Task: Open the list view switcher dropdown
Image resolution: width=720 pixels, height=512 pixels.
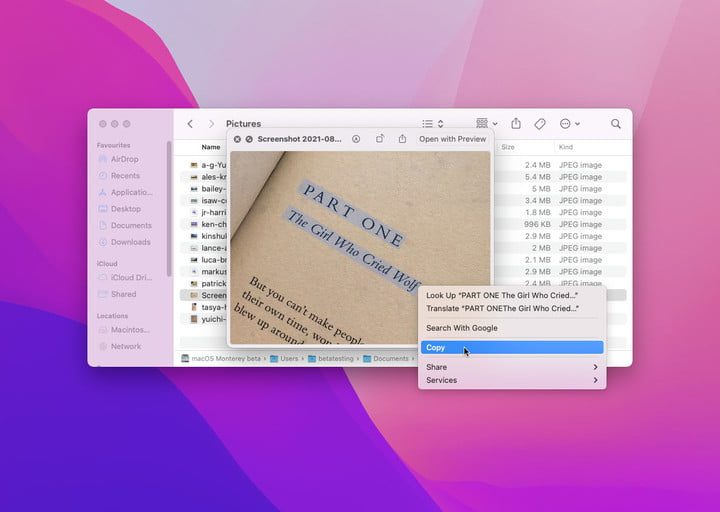Action: click(431, 124)
